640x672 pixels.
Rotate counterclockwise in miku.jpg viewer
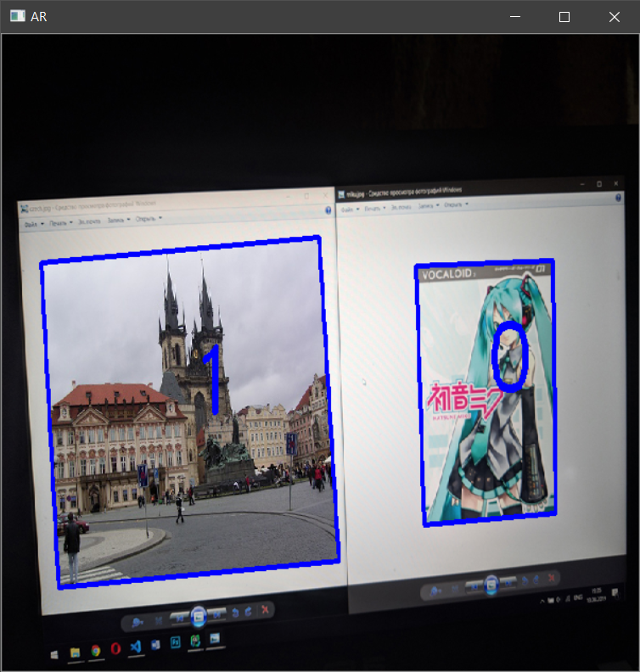(x=525, y=581)
